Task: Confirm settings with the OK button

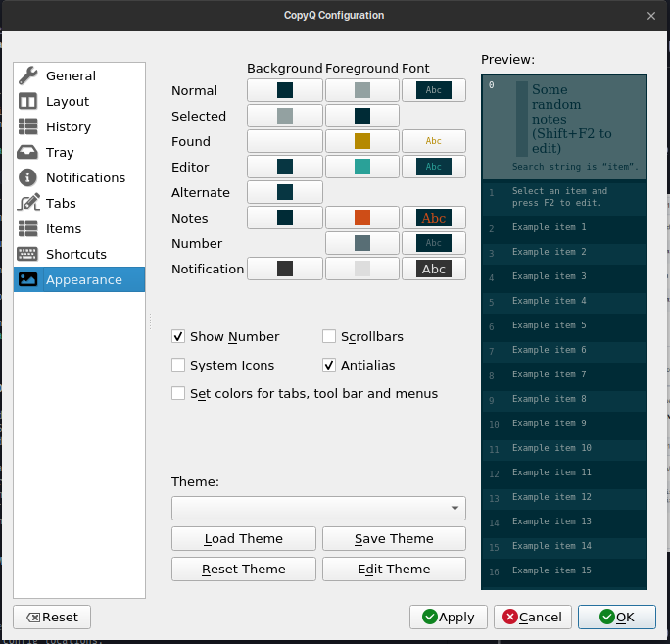Action: (616, 618)
